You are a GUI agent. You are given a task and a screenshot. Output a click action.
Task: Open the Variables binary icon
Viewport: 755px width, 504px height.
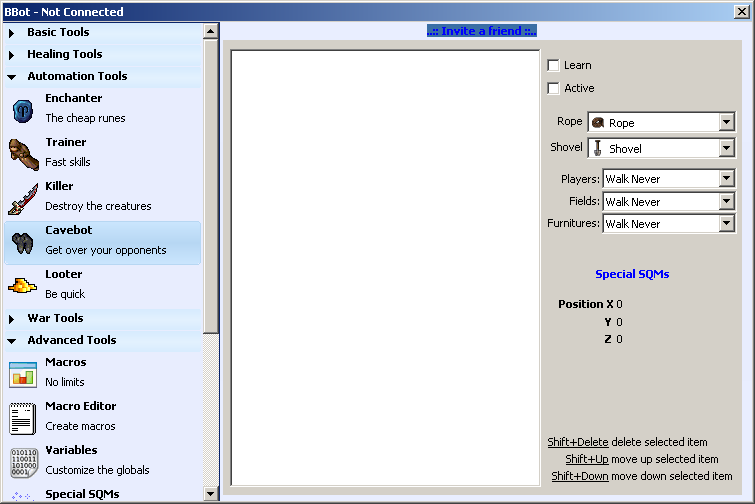coord(23,462)
